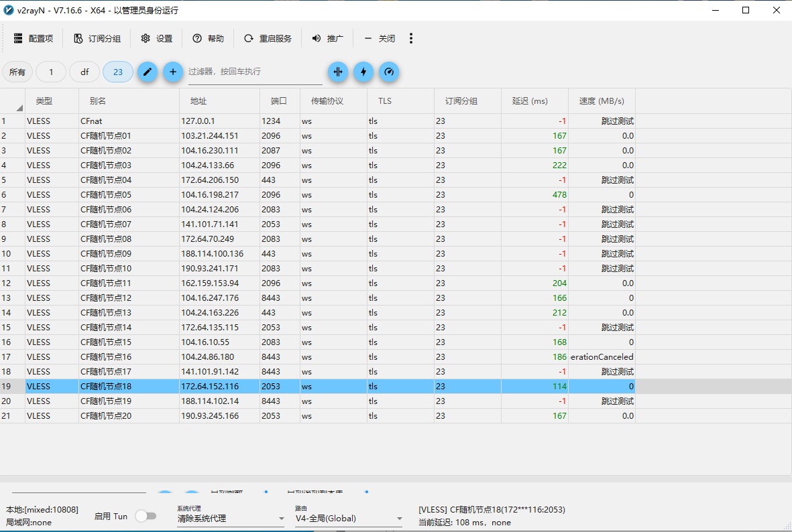Select the 所有 group tab
The height and width of the screenshot is (532, 792).
coord(17,72)
